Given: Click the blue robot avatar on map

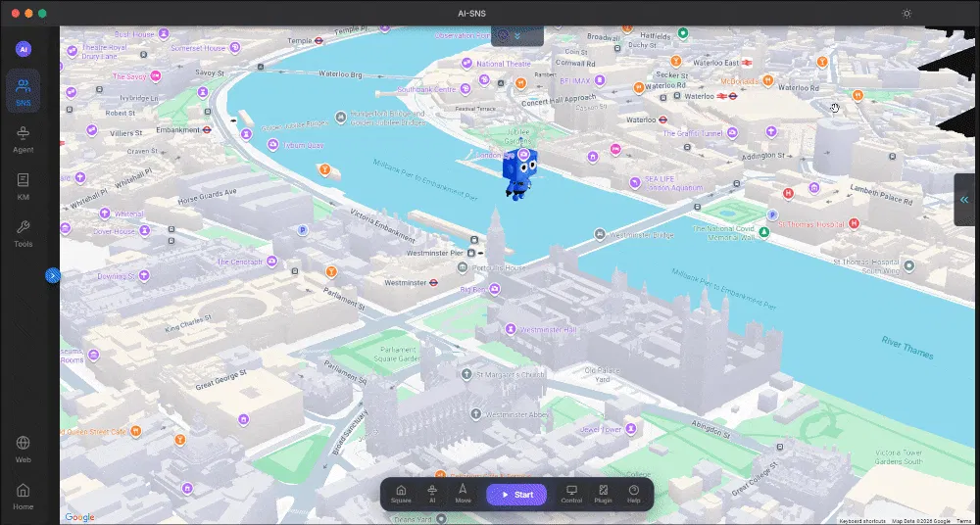Looking at the screenshot, I should coord(519,174).
